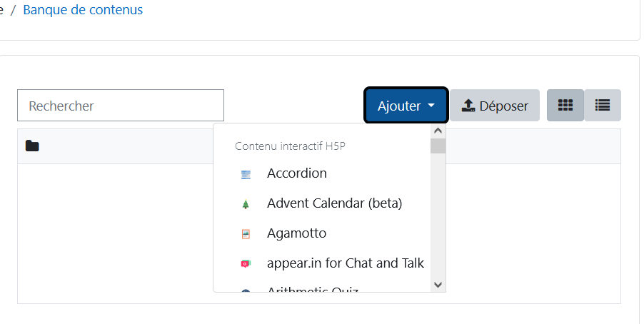Click the scroll up arrow in dropdown
This screenshot has height=324, width=644.
pyautogui.click(x=438, y=131)
